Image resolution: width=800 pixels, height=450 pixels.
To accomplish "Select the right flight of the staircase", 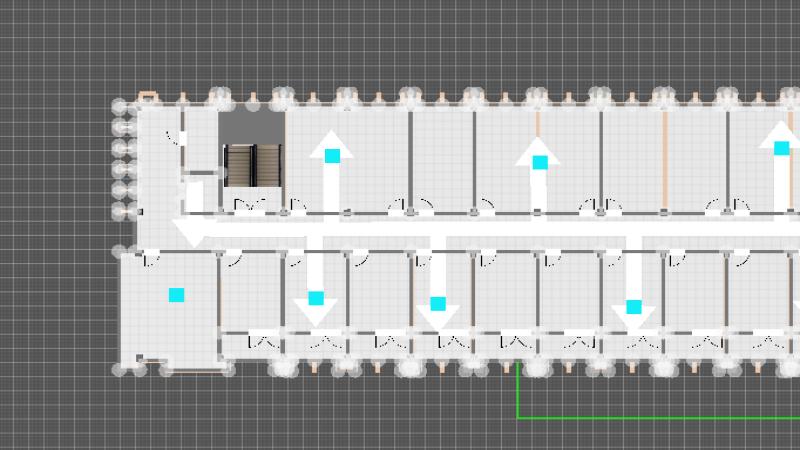I will (x=270, y=166).
